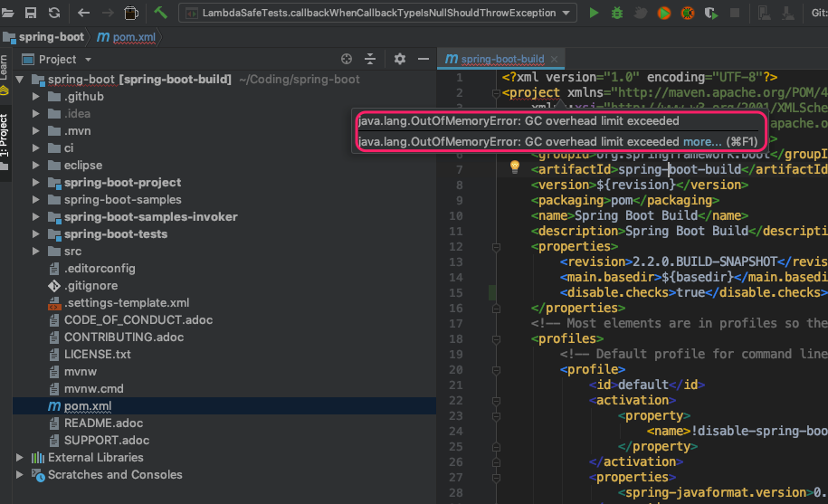
Task: Run with profiler shield-play icon
Action: click(x=711, y=13)
